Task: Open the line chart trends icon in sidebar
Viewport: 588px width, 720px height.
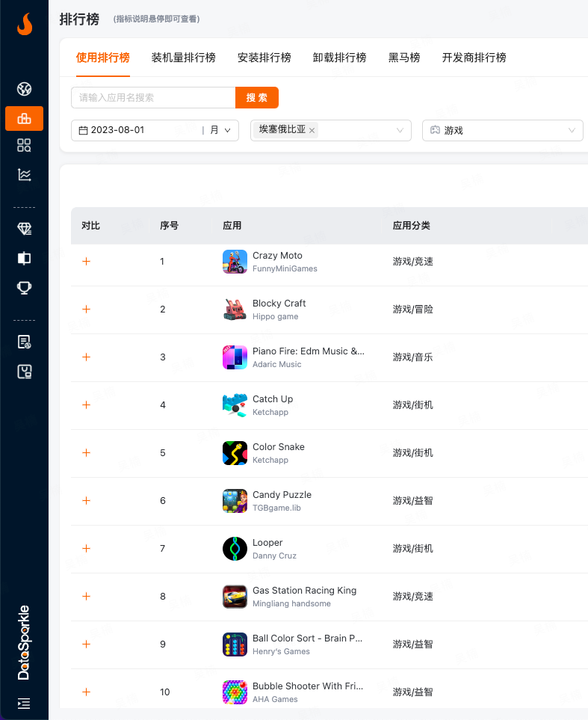Action: [24, 175]
